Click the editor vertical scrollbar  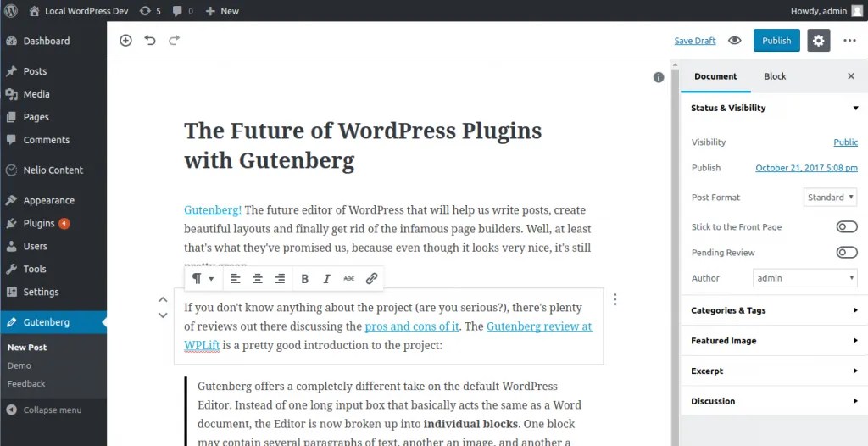pyautogui.click(x=675, y=254)
